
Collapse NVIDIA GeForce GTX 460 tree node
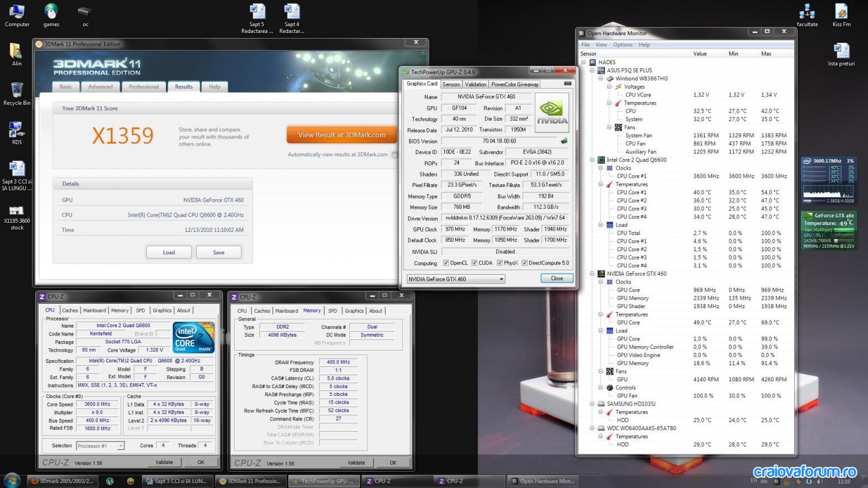[592, 274]
